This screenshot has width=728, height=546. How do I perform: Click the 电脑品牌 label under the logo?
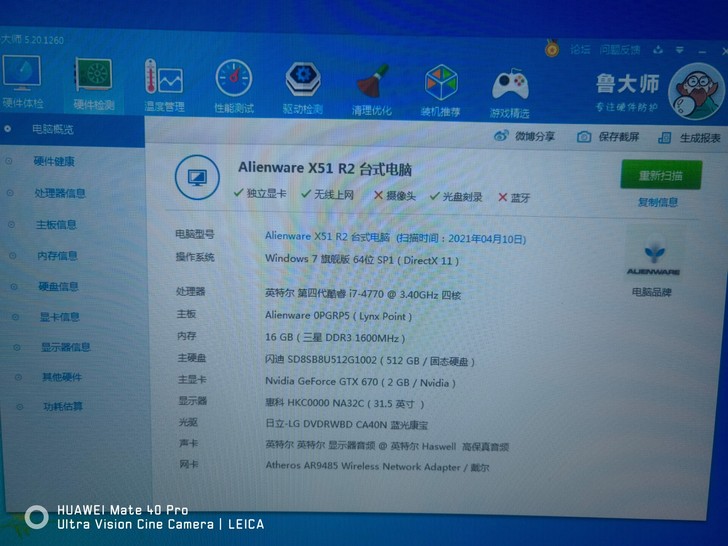tap(651, 292)
